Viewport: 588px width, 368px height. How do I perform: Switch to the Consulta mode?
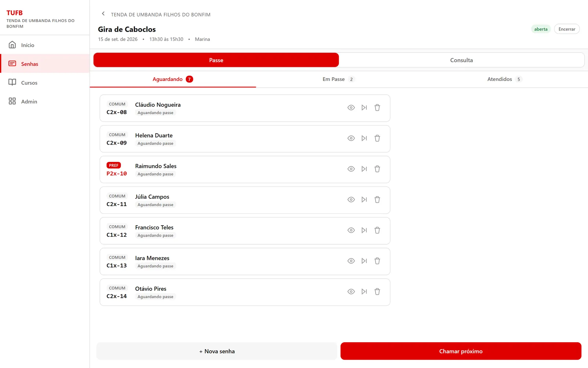click(x=462, y=60)
